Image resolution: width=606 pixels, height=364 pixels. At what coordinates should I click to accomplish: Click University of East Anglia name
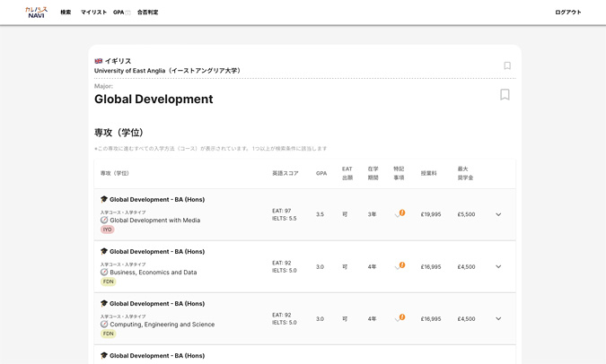168,71
